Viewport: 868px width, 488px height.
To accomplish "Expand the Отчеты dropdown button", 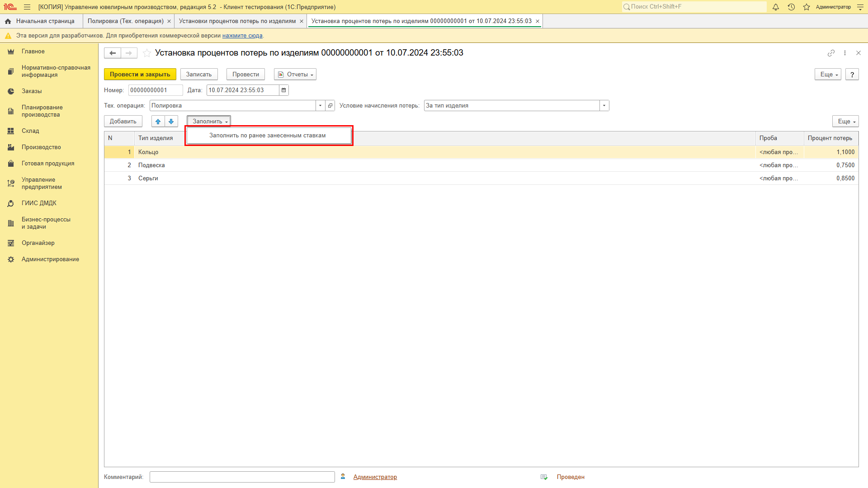I will [295, 75].
